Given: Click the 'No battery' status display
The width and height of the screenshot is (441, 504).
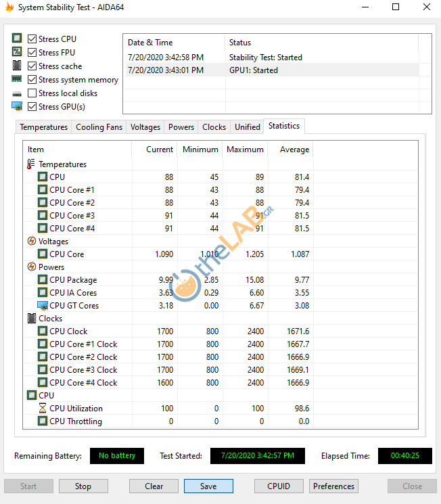Looking at the screenshot, I should pos(117,455).
